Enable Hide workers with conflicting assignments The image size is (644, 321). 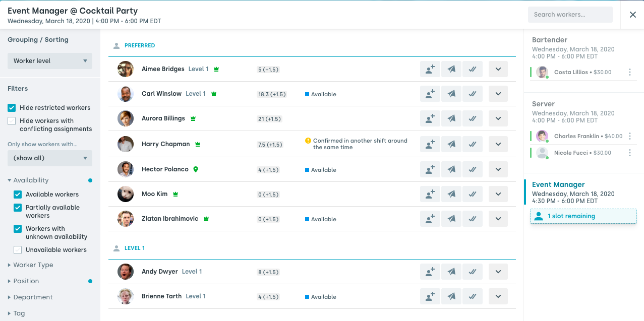(12, 120)
